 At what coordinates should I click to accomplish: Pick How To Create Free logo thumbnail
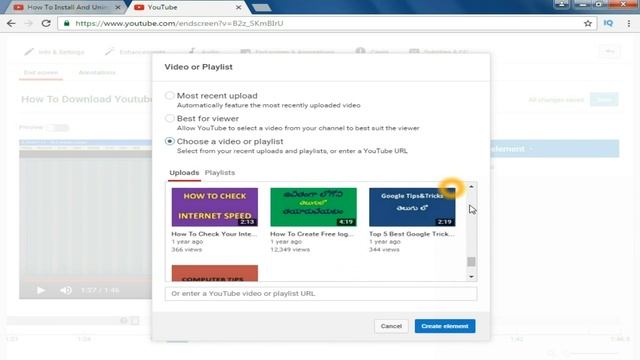(313, 207)
